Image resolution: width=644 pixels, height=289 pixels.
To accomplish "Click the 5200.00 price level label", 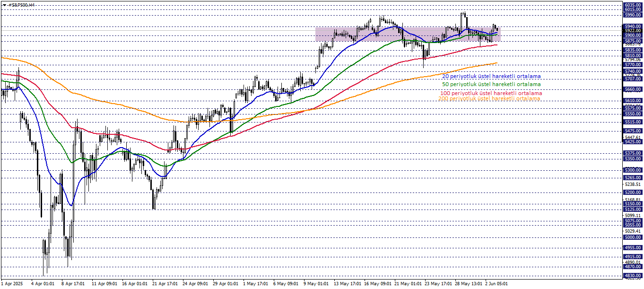I will (x=633, y=193).
